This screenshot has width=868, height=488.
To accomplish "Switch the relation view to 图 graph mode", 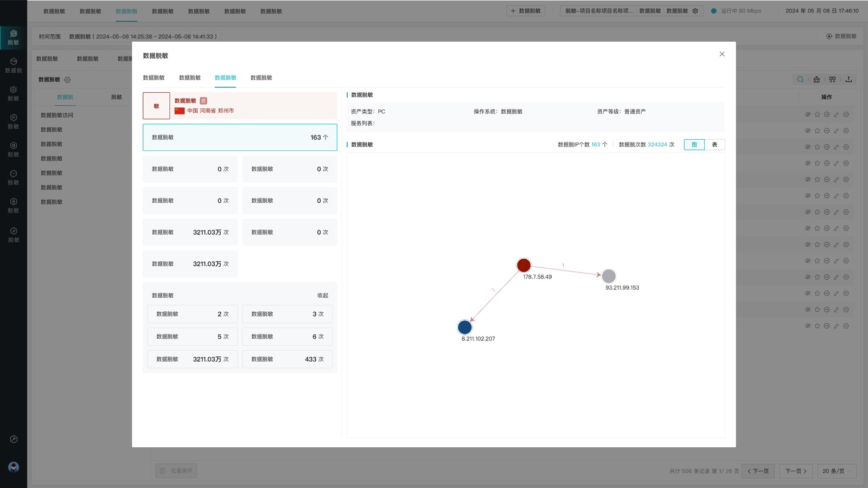I will pos(694,145).
